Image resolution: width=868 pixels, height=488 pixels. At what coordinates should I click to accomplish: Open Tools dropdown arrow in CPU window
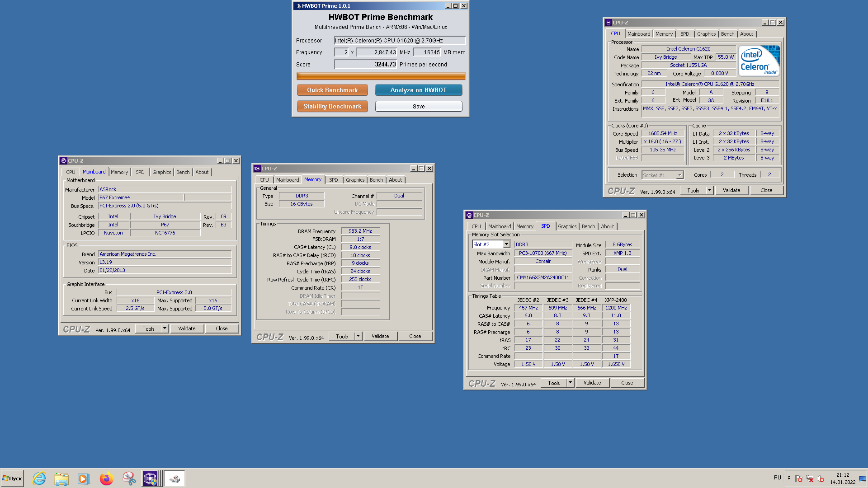[x=709, y=190]
